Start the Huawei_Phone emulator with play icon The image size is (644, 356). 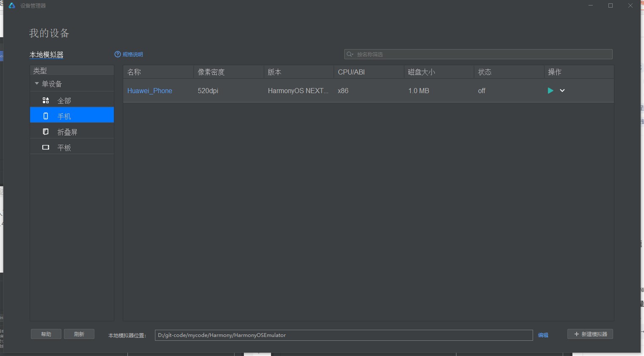[550, 91]
